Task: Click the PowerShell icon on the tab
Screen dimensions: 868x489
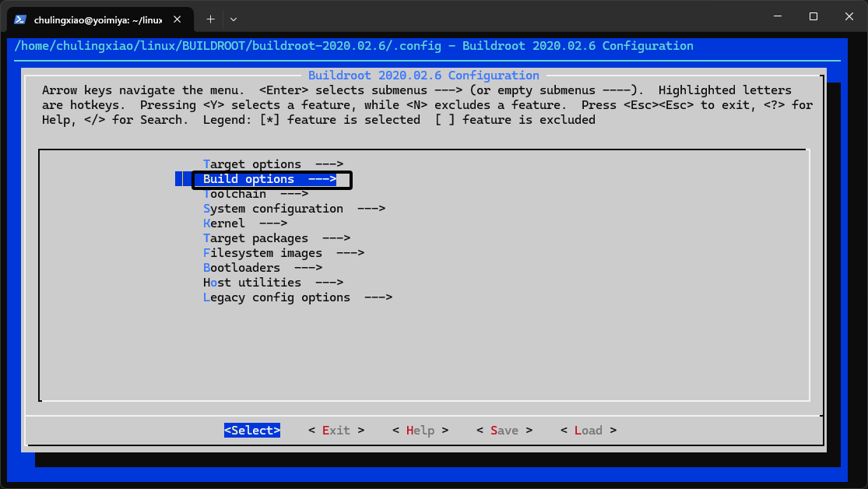Action: (20, 19)
